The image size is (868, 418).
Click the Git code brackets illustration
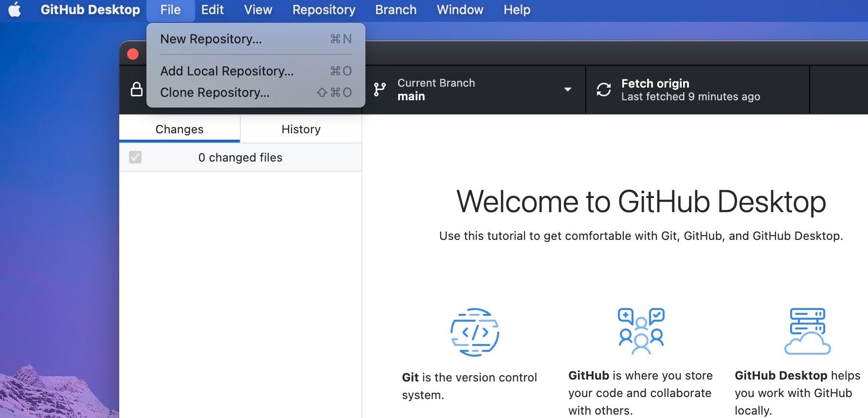point(475,332)
